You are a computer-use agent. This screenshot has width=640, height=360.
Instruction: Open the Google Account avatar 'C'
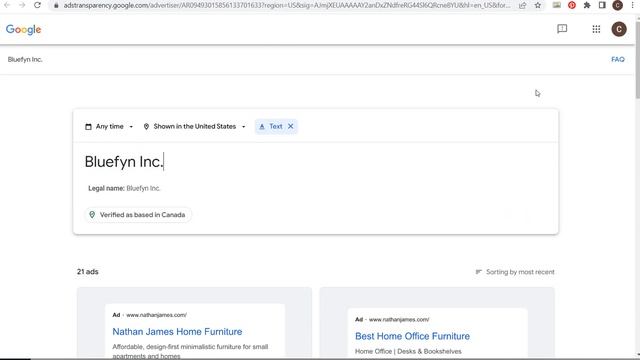[x=619, y=29]
